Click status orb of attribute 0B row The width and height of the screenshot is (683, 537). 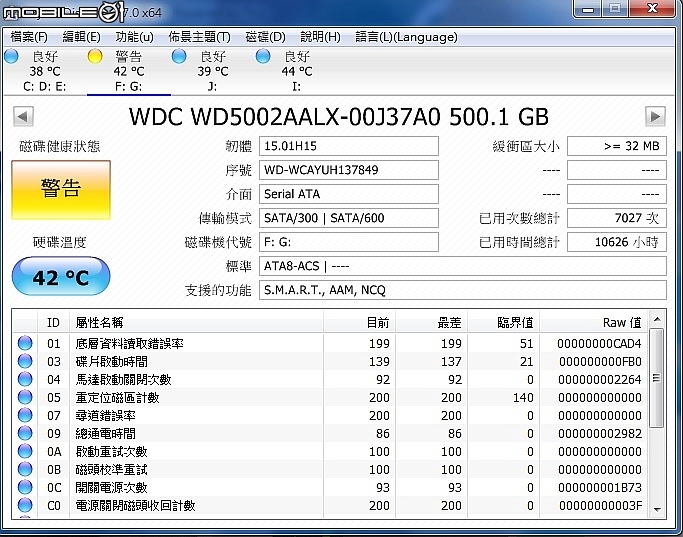25,469
